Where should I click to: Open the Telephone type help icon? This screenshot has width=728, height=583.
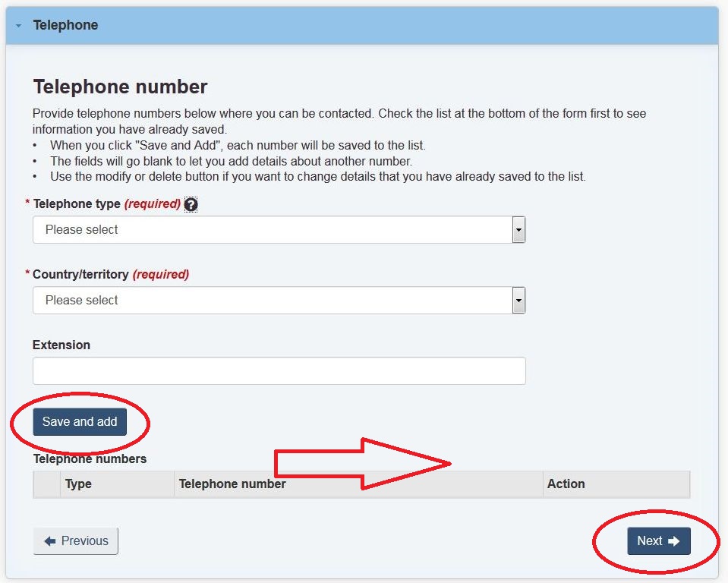(191, 204)
